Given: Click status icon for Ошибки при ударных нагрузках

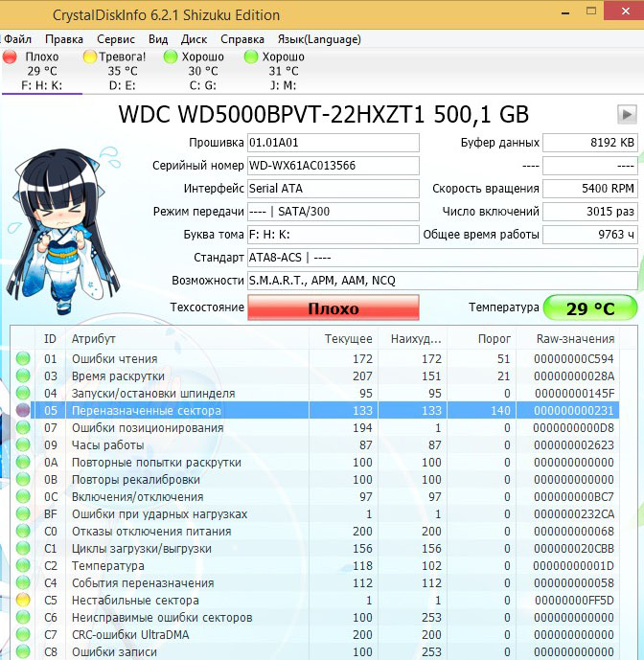Looking at the screenshot, I should (x=23, y=514).
